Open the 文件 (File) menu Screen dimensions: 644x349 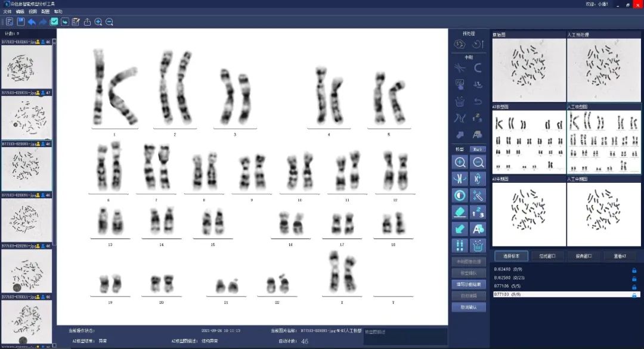click(7, 11)
